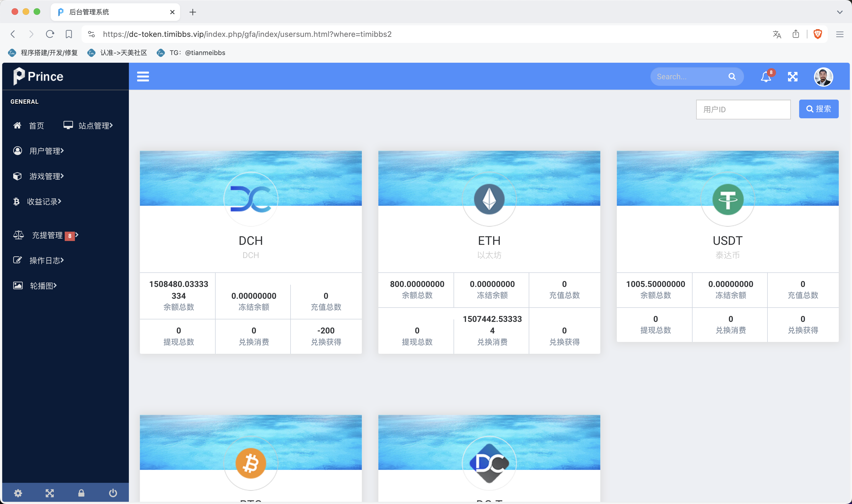This screenshot has width=852, height=504.
Task: Click the DCH coin logo
Action: [x=251, y=199]
